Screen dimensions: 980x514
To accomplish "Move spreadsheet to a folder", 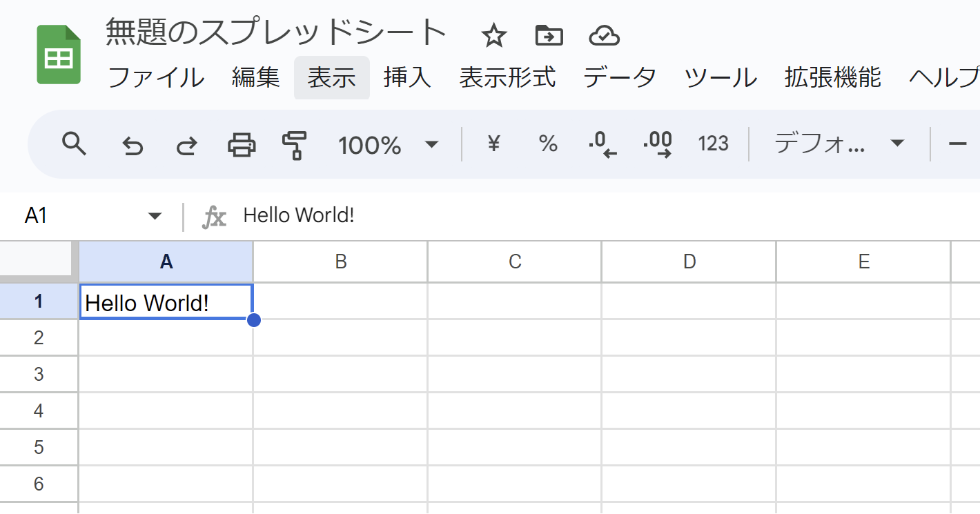I will pos(549,35).
